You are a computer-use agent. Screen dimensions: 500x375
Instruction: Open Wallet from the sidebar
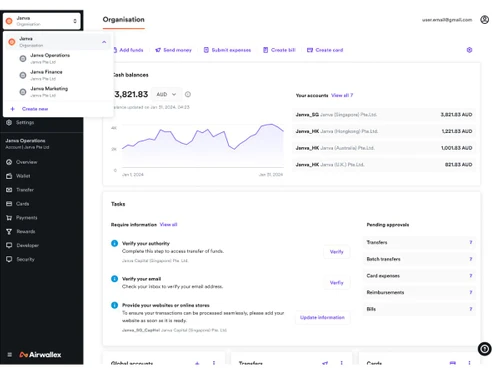point(23,176)
